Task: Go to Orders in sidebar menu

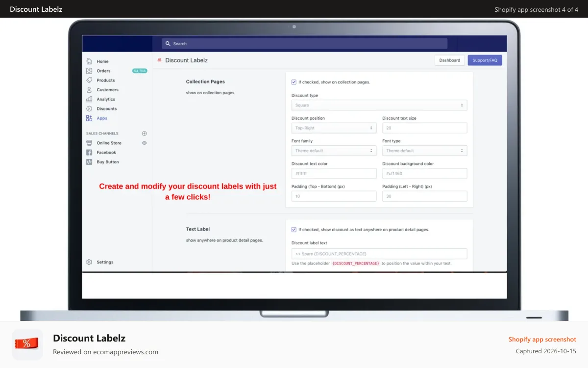Action: 103,71
